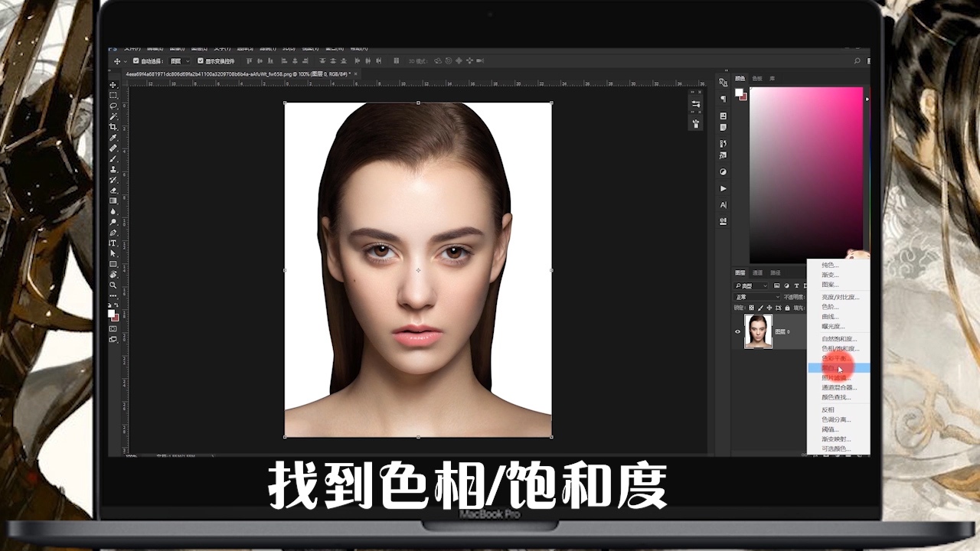Open blend mode 正常 dropdown
The image size is (980, 551).
pyautogui.click(x=756, y=297)
